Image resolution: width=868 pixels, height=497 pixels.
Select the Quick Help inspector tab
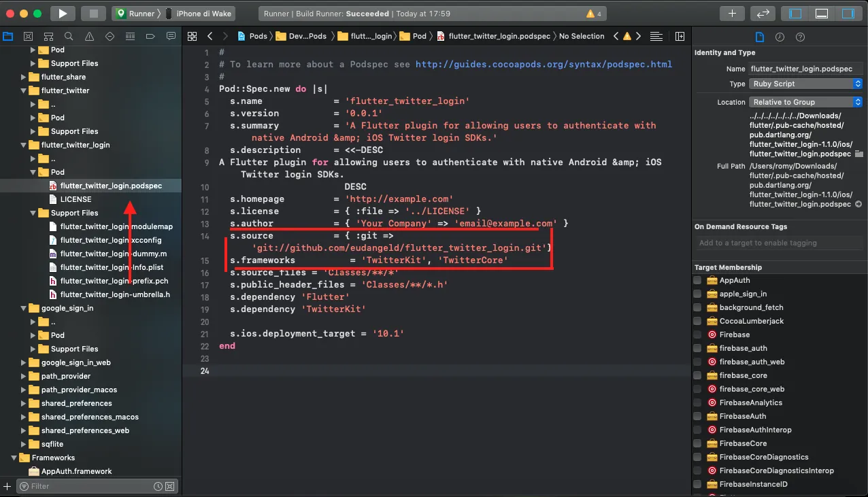click(x=800, y=37)
